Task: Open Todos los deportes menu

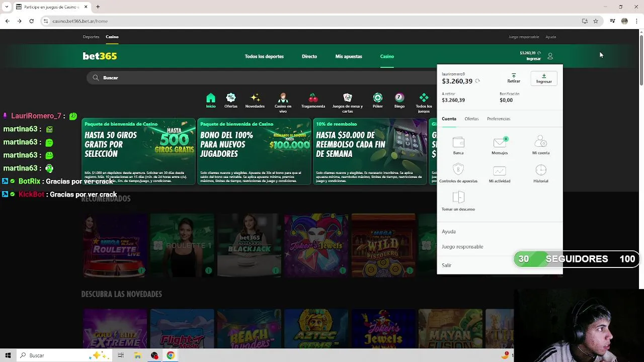Action: pyautogui.click(x=264, y=56)
